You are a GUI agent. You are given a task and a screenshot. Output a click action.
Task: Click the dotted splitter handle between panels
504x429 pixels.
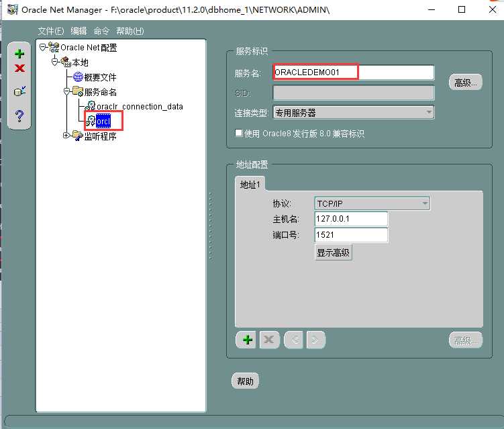pyautogui.click(x=211, y=226)
